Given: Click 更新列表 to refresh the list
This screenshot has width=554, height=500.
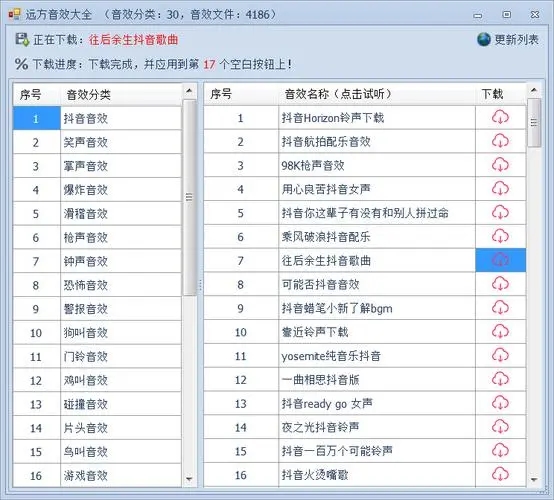Looking at the screenshot, I should [516, 40].
